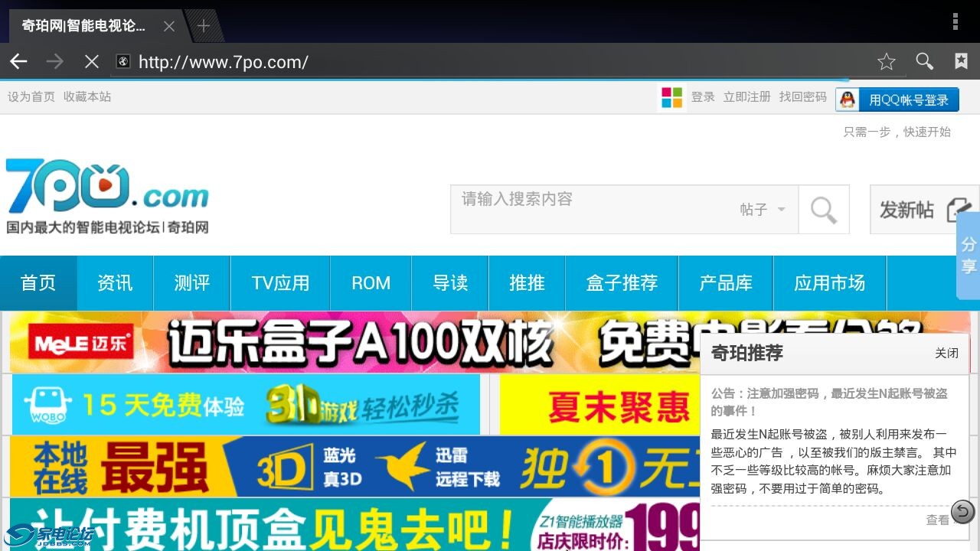Click 找回密码 link
This screenshot has height=551, width=980.
pyautogui.click(x=803, y=96)
